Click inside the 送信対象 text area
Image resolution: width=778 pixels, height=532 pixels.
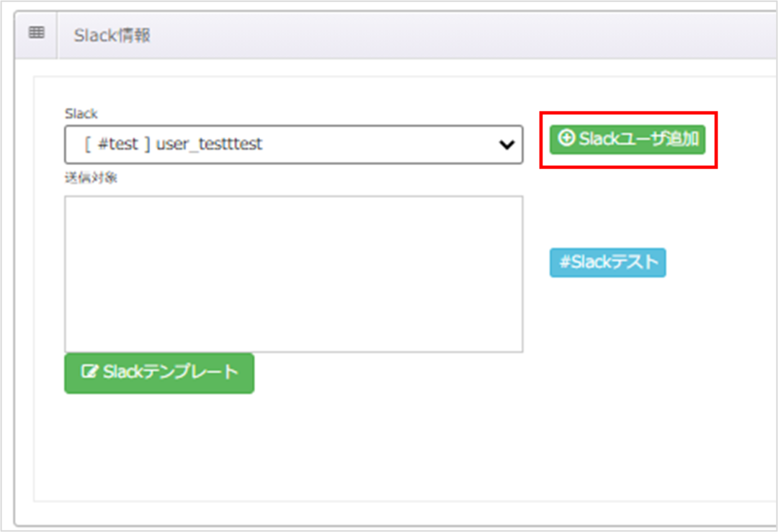click(293, 274)
